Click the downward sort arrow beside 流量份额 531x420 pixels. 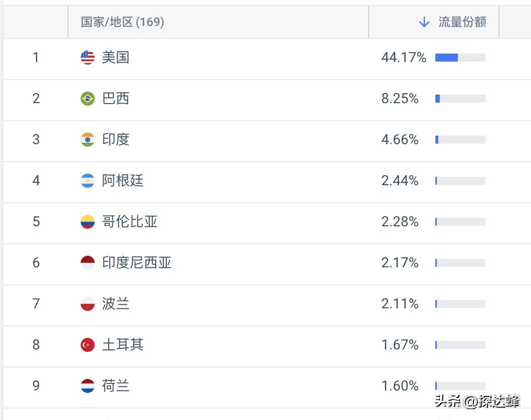(x=424, y=22)
